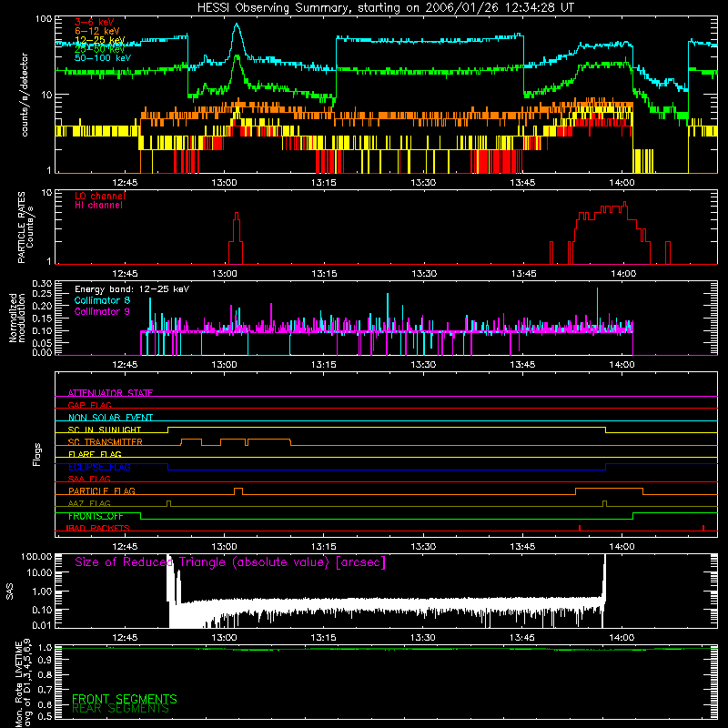Click the 12:45 tick label under the modulation plot
728x728 pixels.
125,365
